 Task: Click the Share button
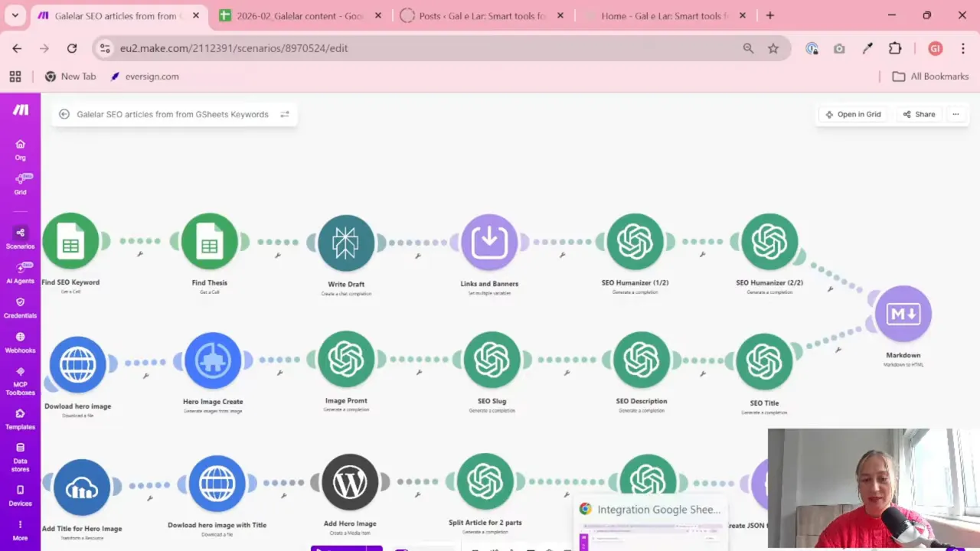tap(919, 114)
